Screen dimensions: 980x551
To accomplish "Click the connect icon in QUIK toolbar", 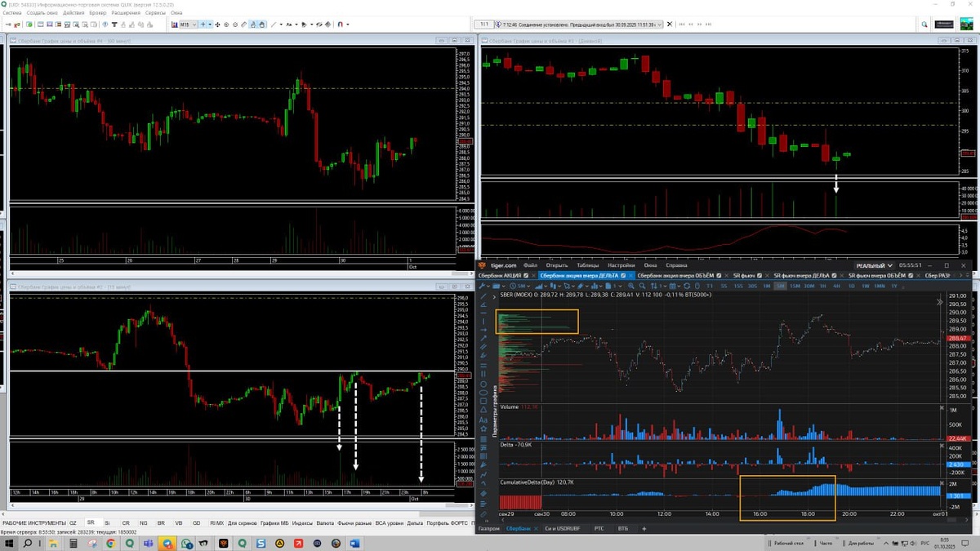I will (x=7, y=24).
